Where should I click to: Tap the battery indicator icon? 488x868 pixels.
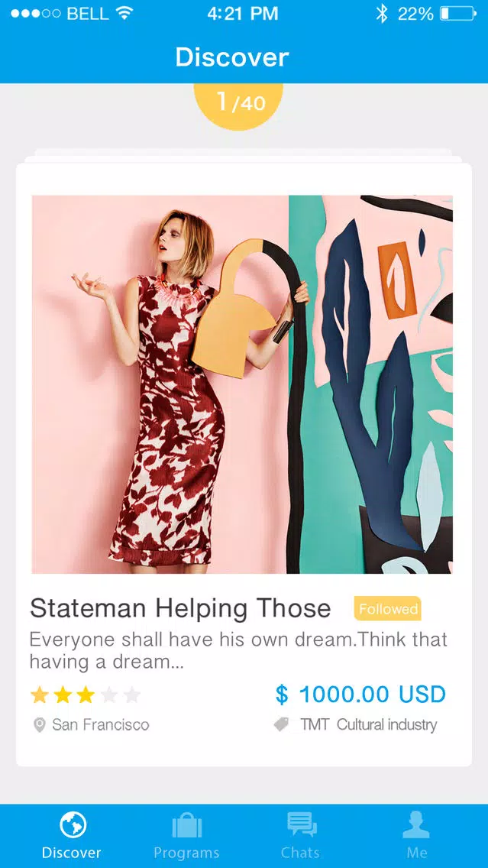pos(458,13)
